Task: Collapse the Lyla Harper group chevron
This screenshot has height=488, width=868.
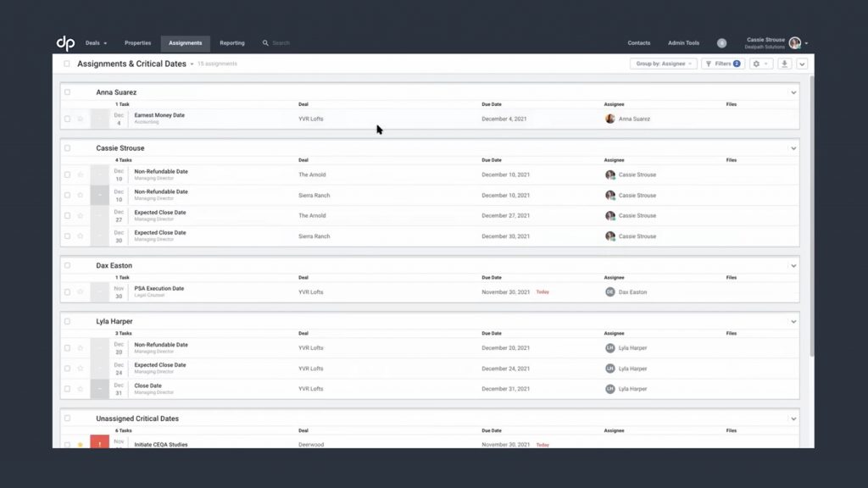Action: 793,322
